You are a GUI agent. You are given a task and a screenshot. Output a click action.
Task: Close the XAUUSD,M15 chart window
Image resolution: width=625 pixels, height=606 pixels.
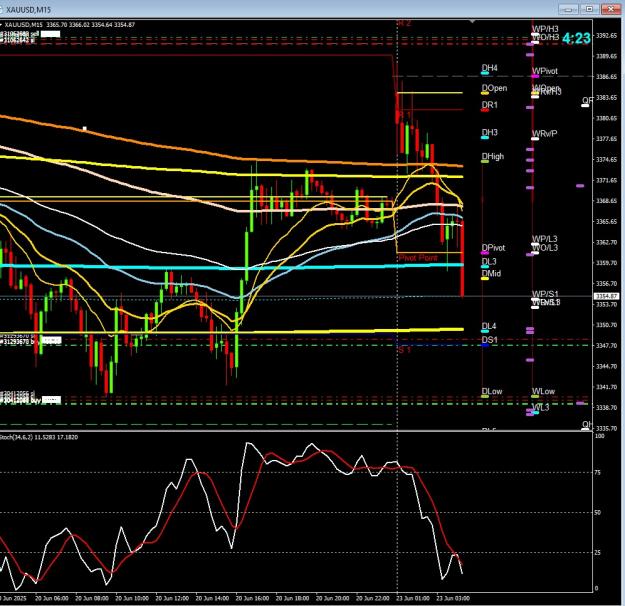[x=611, y=9]
